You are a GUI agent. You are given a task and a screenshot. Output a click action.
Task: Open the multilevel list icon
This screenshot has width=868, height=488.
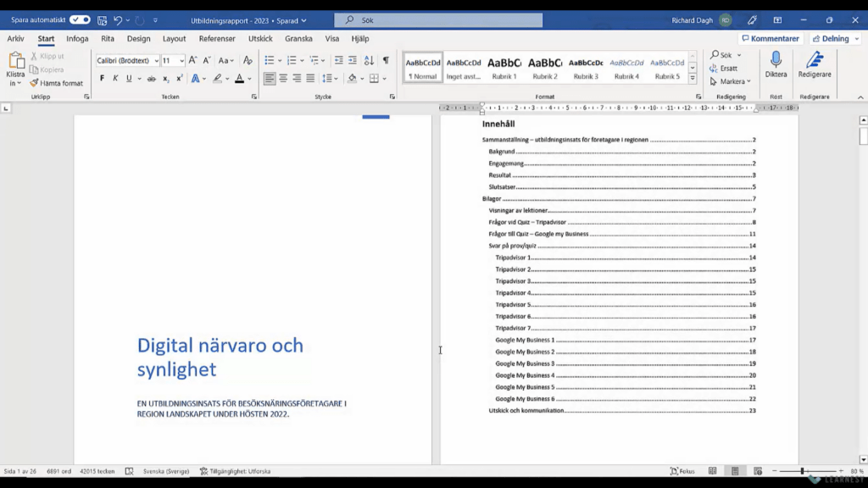(x=314, y=60)
